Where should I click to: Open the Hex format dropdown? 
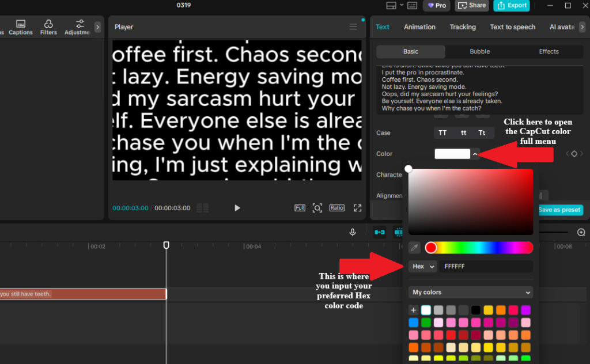click(x=423, y=266)
